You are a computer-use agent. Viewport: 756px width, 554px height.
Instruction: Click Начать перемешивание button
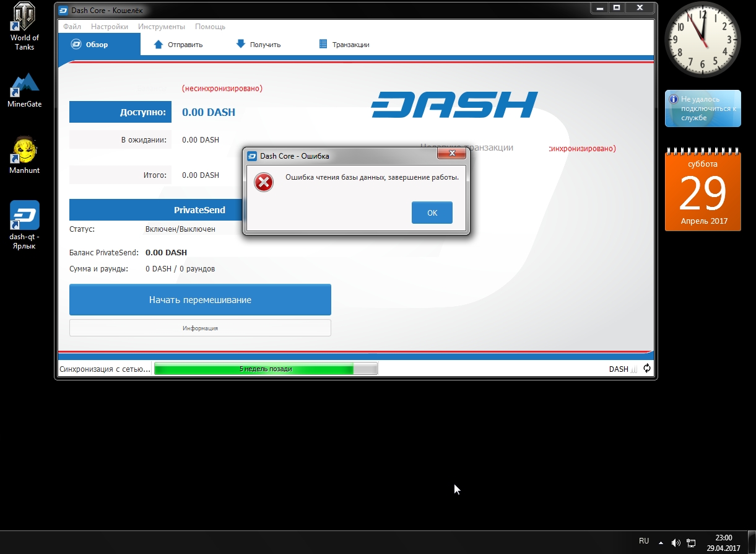(x=200, y=300)
